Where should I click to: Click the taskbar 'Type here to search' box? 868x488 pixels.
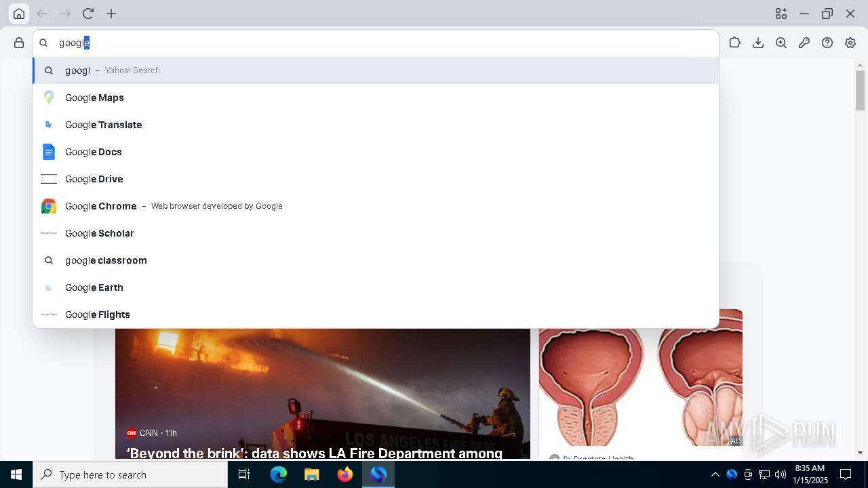[130, 474]
